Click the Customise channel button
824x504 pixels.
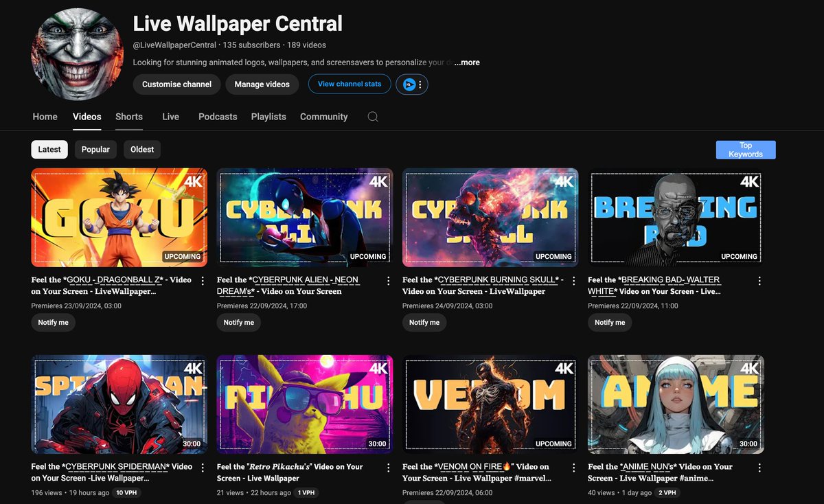coord(177,84)
